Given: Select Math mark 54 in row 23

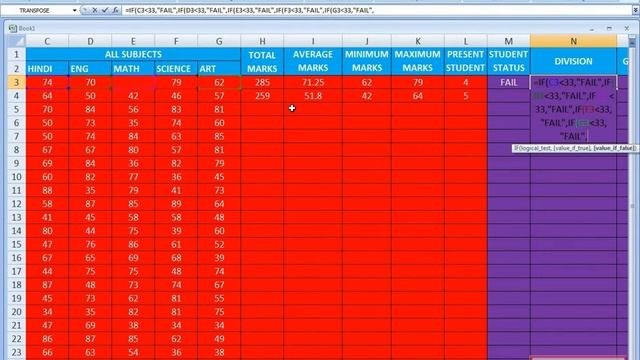Looking at the screenshot, I should [133, 352].
